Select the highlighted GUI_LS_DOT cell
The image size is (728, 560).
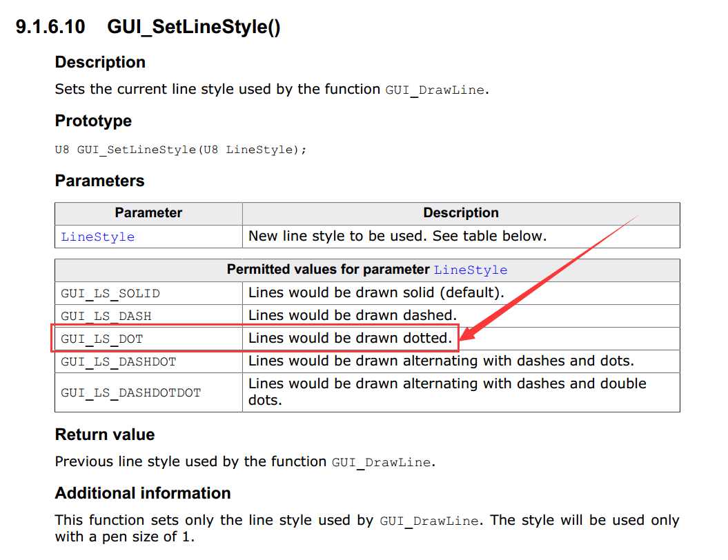(x=102, y=339)
